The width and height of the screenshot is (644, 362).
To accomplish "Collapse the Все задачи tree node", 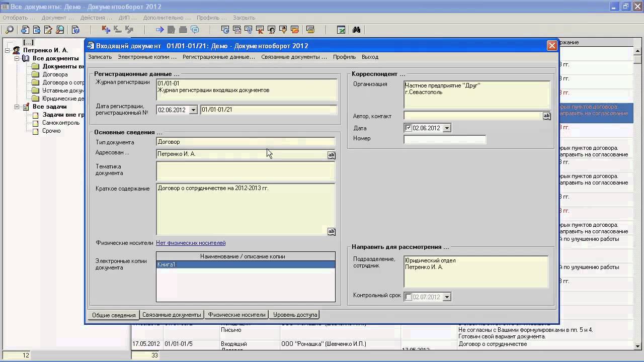I will tap(17, 107).
